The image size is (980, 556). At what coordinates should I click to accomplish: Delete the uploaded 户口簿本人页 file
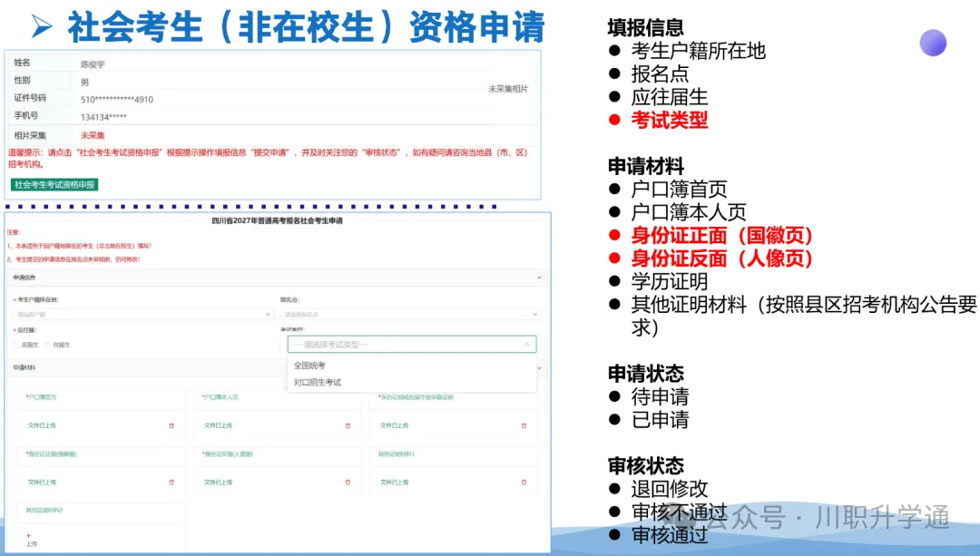pos(348,425)
